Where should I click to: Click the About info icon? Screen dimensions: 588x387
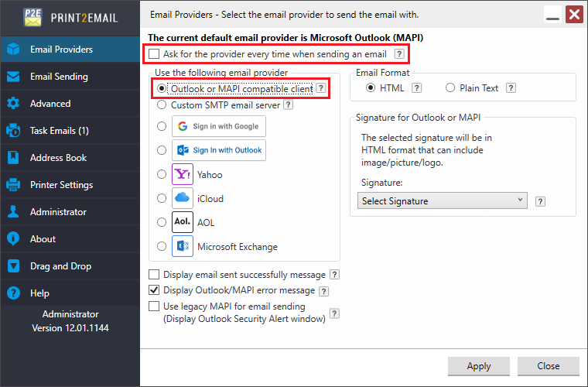point(13,239)
